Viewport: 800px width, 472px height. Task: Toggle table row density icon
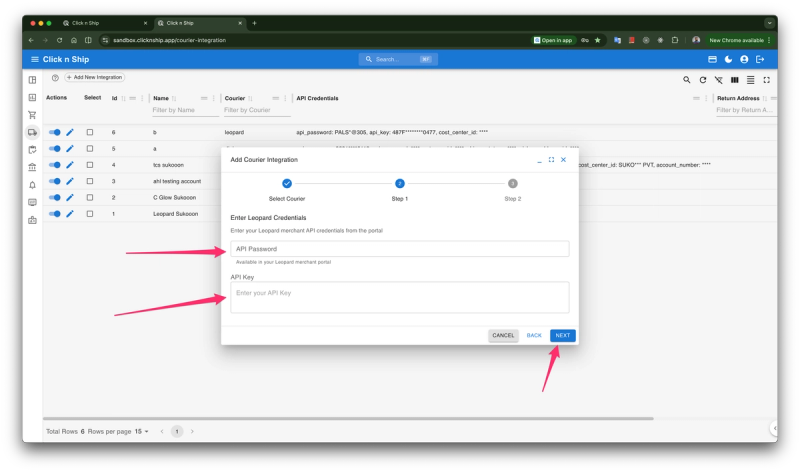[751, 80]
